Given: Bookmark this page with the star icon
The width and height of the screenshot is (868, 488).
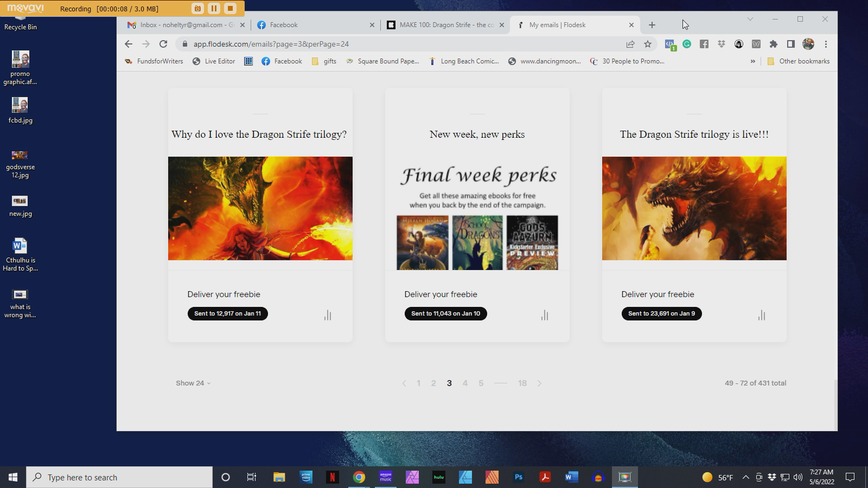Looking at the screenshot, I should (648, 44).
